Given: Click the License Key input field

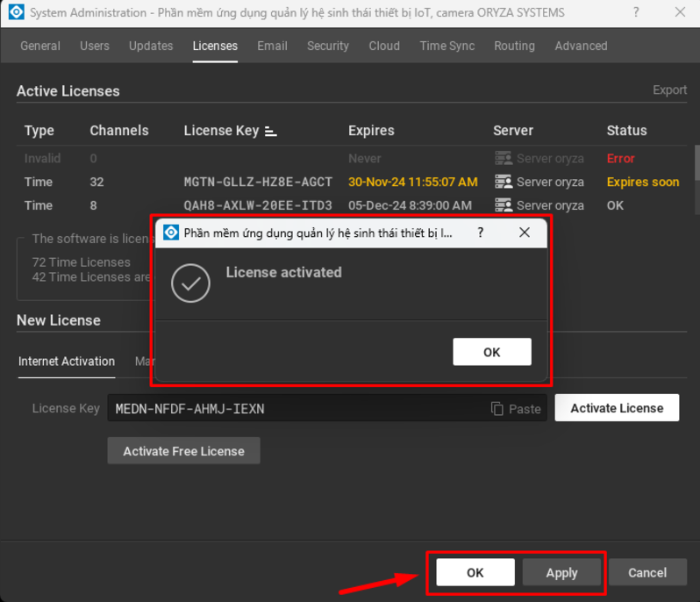Looking at the screenshot, I should coord(327,408).
